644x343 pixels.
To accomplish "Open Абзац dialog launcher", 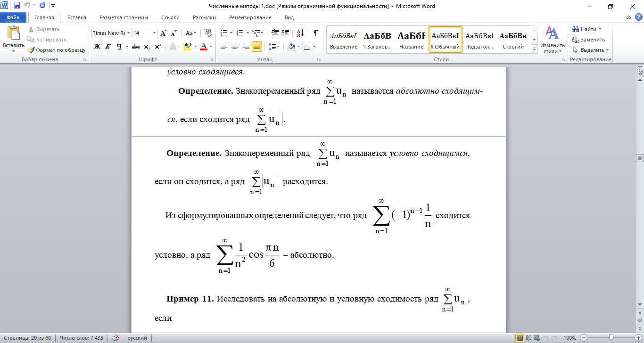I will point(319,60).
